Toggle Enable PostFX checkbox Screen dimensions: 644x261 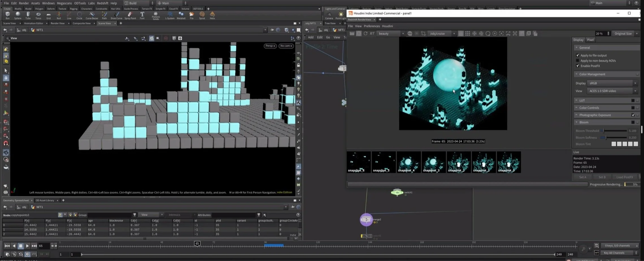pos(578,66)
